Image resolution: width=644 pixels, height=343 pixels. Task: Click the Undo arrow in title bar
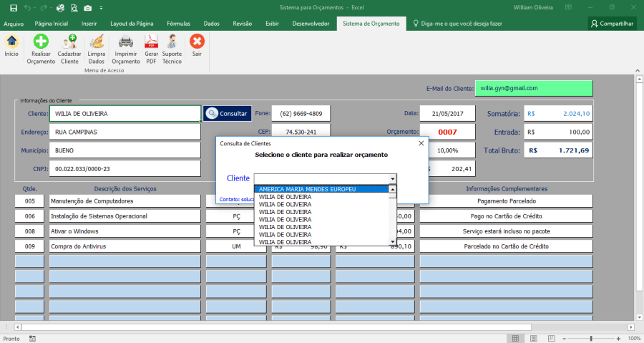[27, 8]
